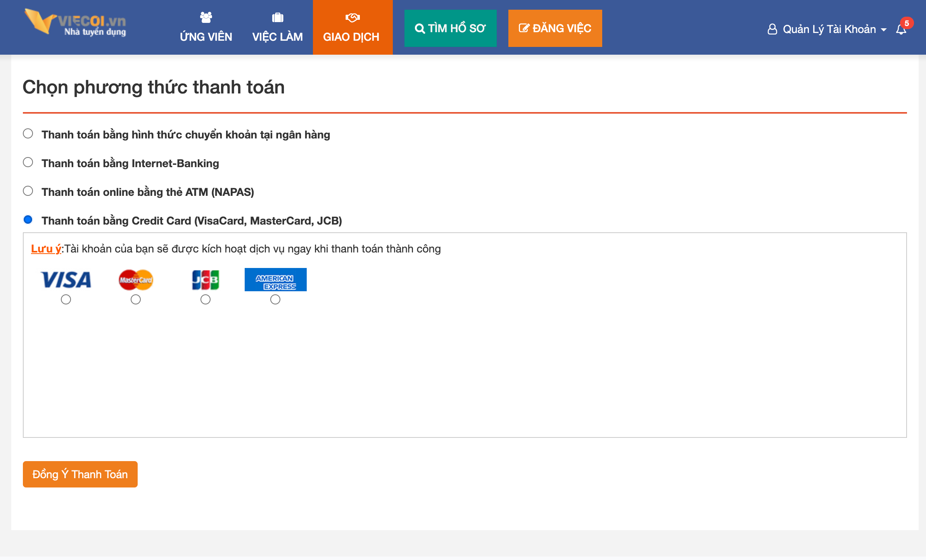Click the ĐĂNG VIỆC button

(x=555, y=28)
